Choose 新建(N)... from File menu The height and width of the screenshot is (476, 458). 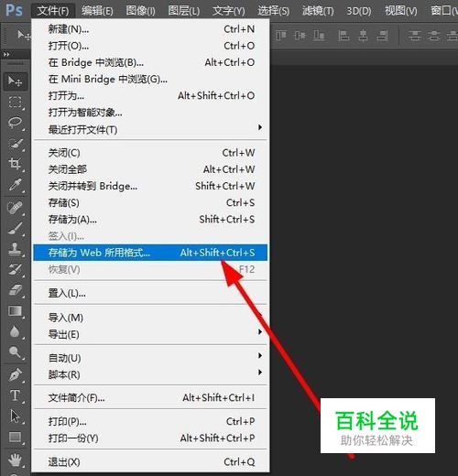(x=150, y=29)
